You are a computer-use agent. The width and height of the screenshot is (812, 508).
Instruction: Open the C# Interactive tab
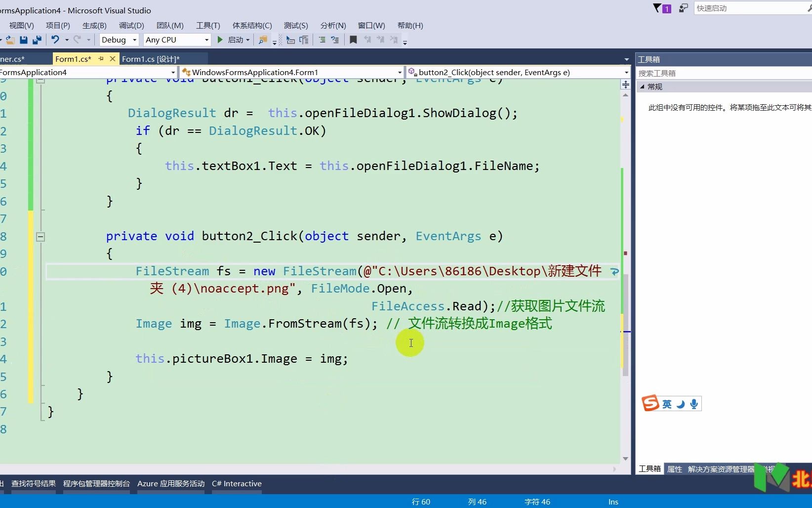(237, 483)
